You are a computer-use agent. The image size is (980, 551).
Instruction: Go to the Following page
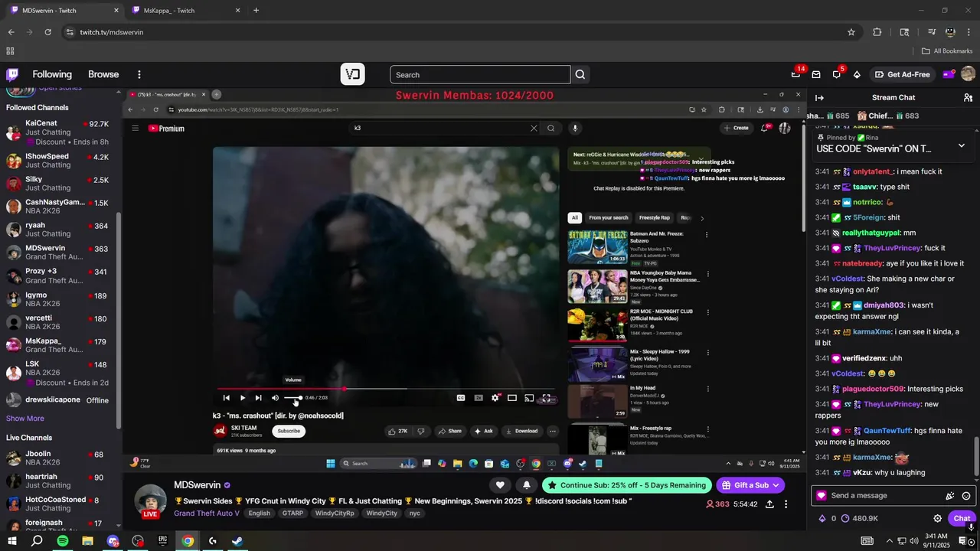coord(52,74)
